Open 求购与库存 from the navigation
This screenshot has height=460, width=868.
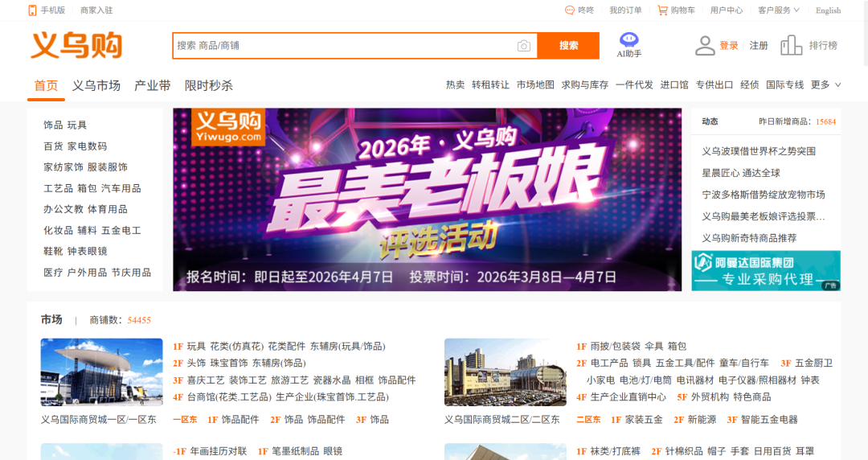click(584, 84)
